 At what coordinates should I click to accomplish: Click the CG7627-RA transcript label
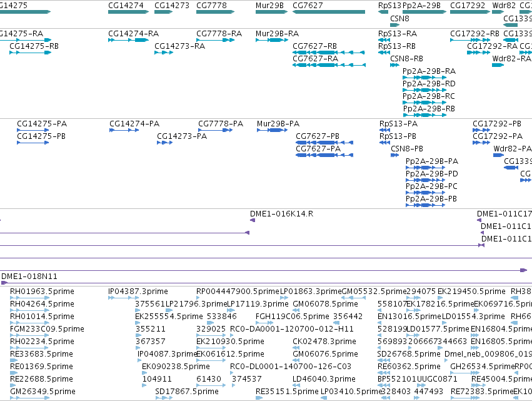coord(315,59)
